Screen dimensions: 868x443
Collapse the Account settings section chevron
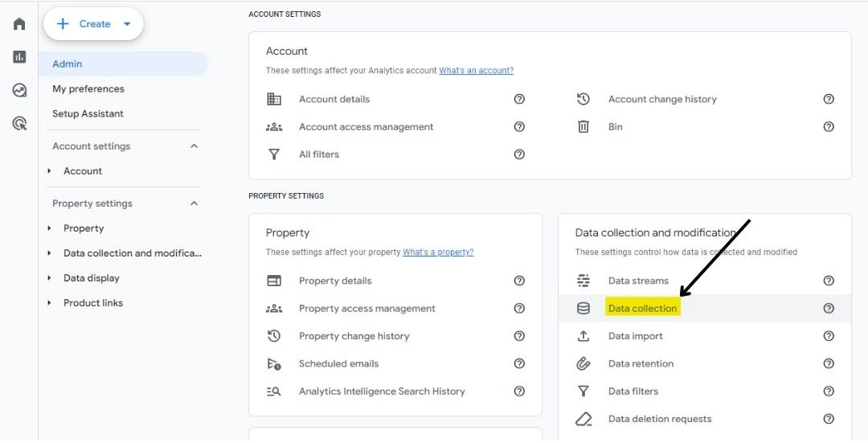194,146
